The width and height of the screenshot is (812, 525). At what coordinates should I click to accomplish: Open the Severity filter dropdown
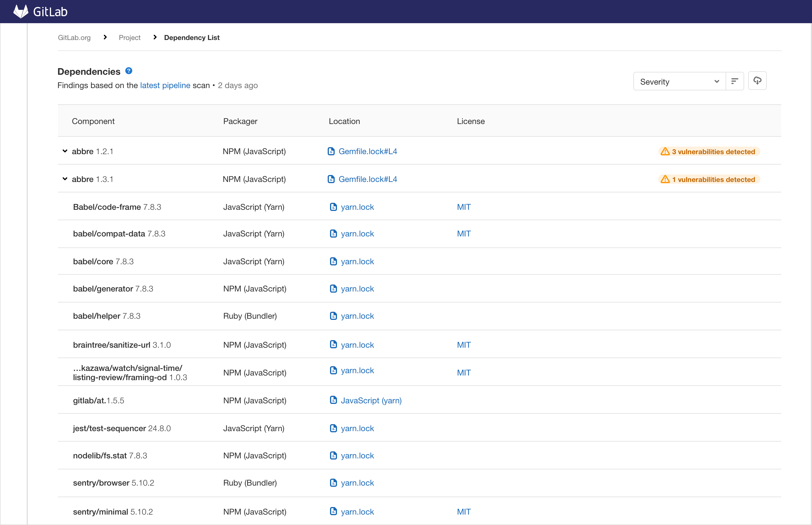click(679, 81)
